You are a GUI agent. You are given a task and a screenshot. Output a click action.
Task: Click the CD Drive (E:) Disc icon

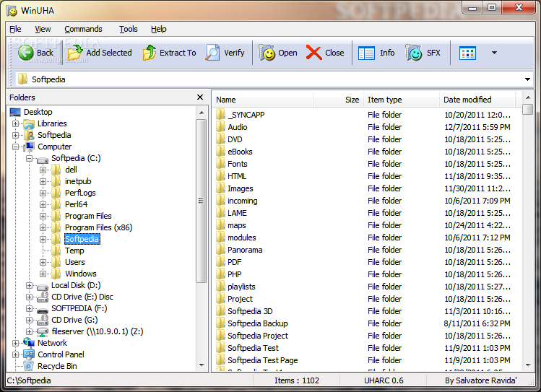pyautogui.click(x=43, y=297)
